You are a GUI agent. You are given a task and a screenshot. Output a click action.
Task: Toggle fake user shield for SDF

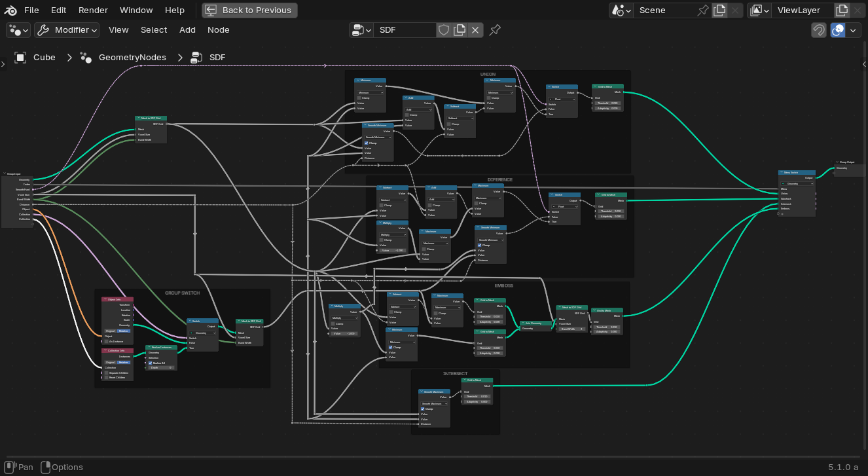tap(444, 30)
